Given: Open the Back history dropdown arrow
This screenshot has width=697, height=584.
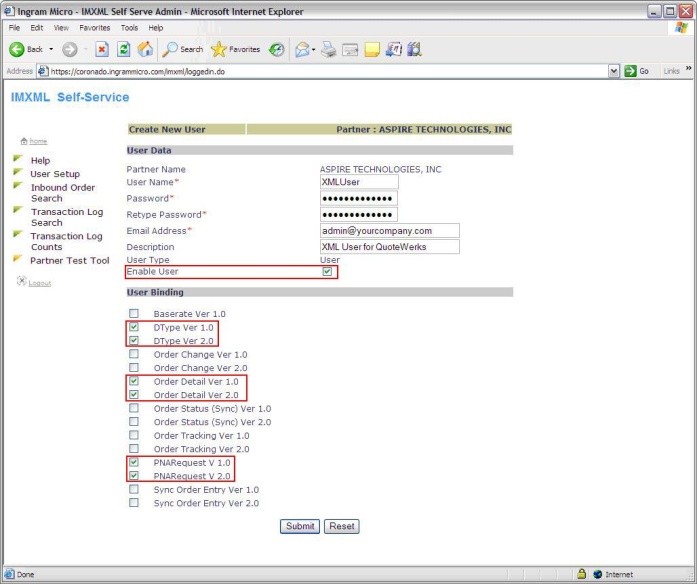Looking at the screenshot, I should 51,49.
